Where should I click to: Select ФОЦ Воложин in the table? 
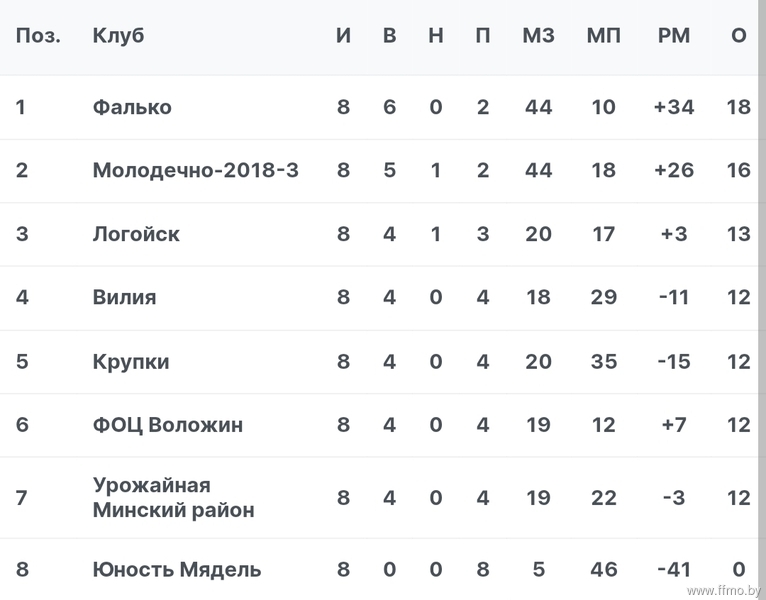click(x=168, y=425)
